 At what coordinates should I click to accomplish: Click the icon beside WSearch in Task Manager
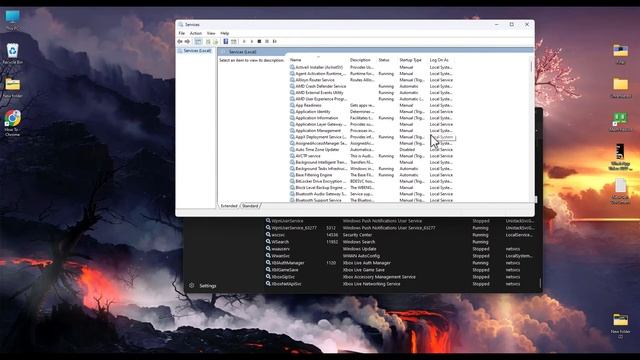pyautogui.click(x=268, y=242)
